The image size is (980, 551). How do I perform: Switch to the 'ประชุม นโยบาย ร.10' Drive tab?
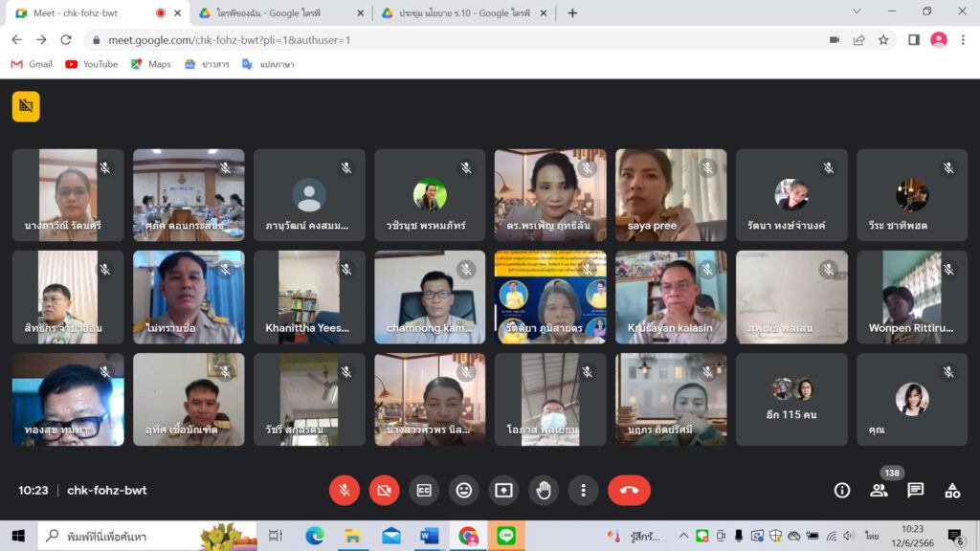[x=457, y=13]
